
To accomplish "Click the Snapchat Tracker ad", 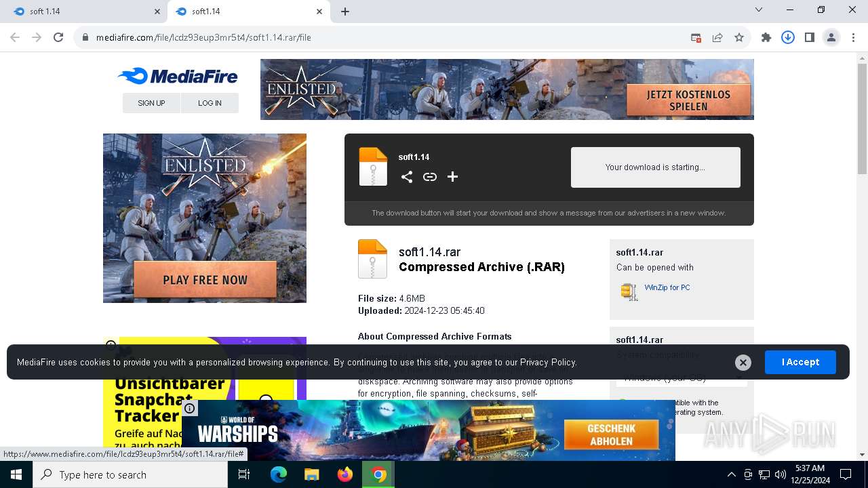I will (205, 392).
